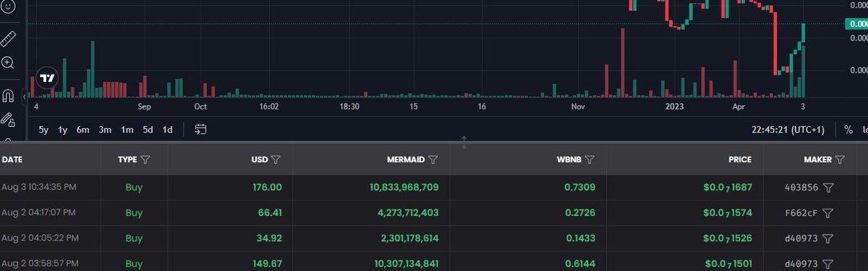868x271 pixels.
Task: Click the PRICE column header
Action: pos(740,159)
